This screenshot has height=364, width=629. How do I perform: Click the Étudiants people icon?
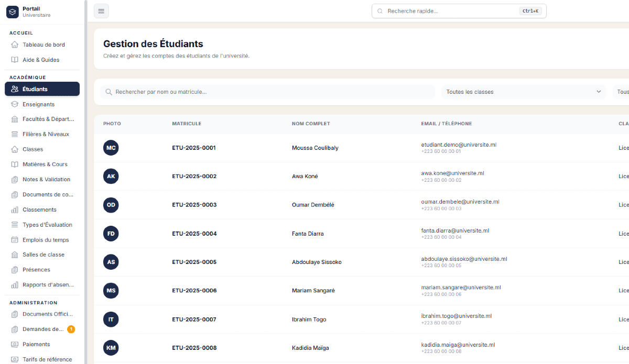pyautogui.click(x=15, y=89)
